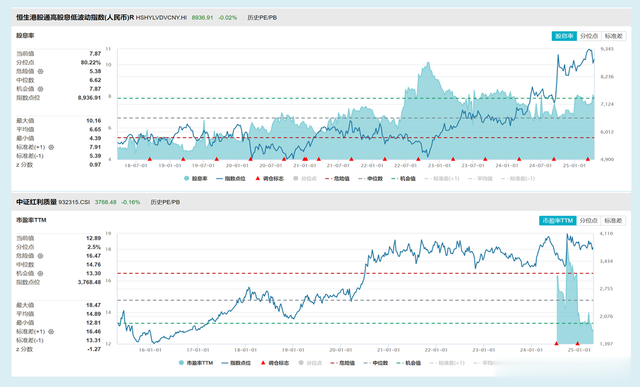640x387 pixels.
Task: Click the -0.02% change in top header
Action: [x=227, y=18]
